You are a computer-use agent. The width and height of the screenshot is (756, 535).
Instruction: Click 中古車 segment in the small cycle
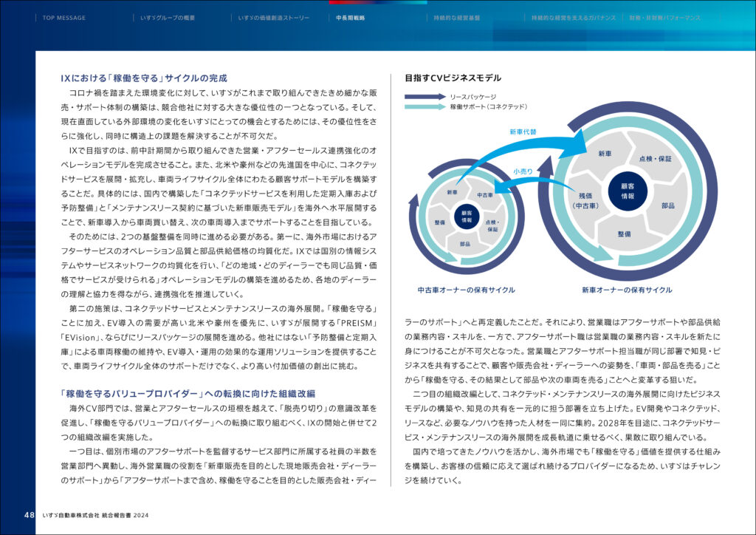tap(484, 195)
